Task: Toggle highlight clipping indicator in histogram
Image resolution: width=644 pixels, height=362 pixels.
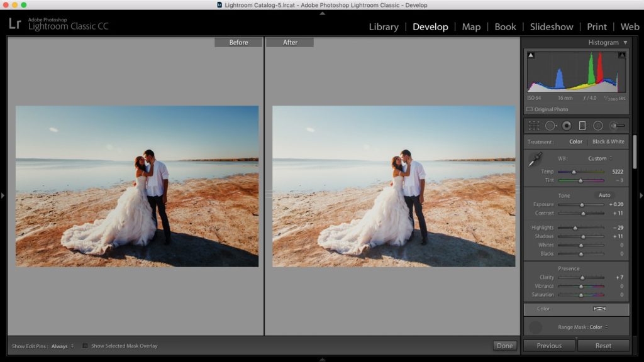Action: pyautogui.click(x=622, y=55)
